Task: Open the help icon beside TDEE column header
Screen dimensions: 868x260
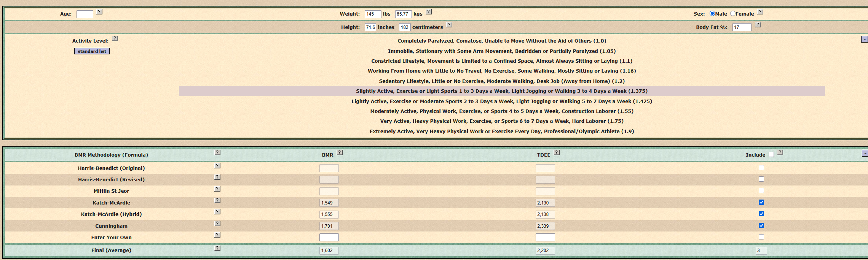Action: (557, 152)
